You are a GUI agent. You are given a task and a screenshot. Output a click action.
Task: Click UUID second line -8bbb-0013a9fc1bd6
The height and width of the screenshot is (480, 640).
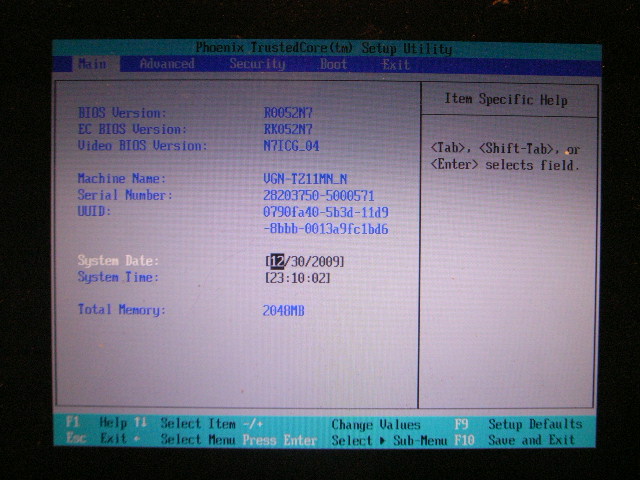pos(326,229)
